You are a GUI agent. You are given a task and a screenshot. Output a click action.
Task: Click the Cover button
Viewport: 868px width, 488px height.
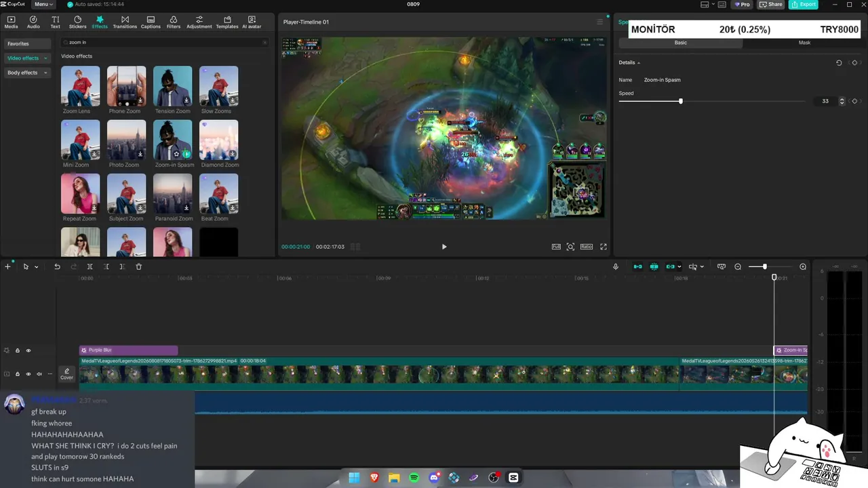(x=66, y=373)
